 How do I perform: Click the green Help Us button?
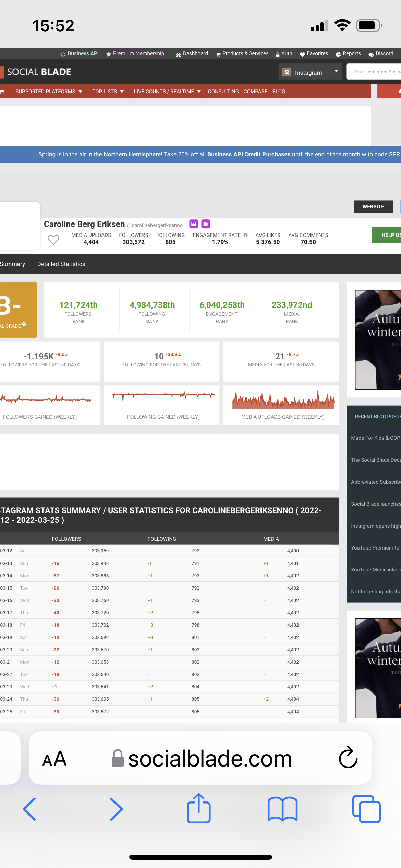click(386, 235)
